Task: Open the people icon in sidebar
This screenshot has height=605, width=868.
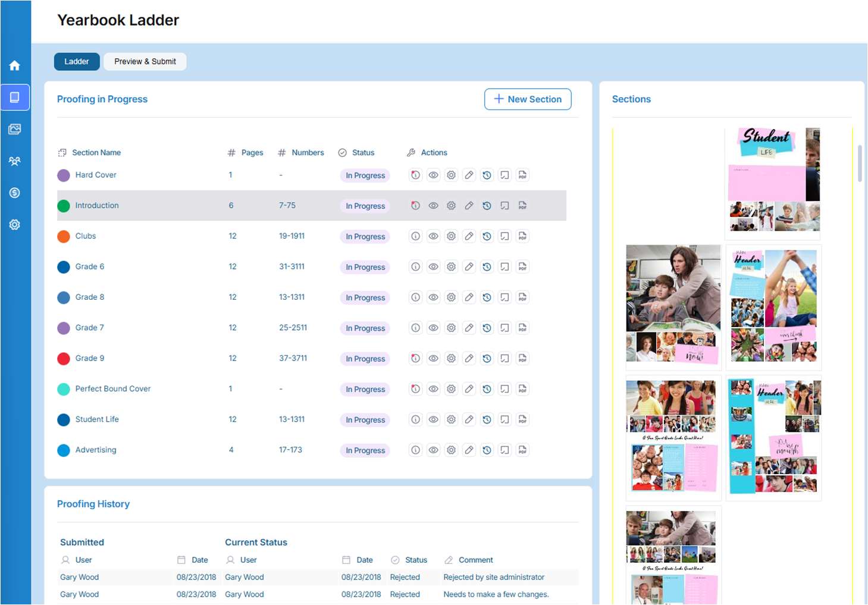Action: coord(15,161)
